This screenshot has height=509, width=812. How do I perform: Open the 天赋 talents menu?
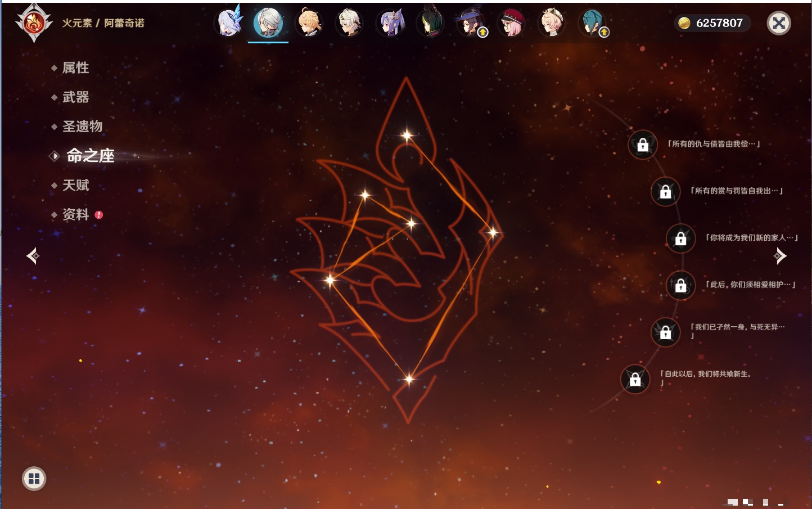tap(76, 185)
